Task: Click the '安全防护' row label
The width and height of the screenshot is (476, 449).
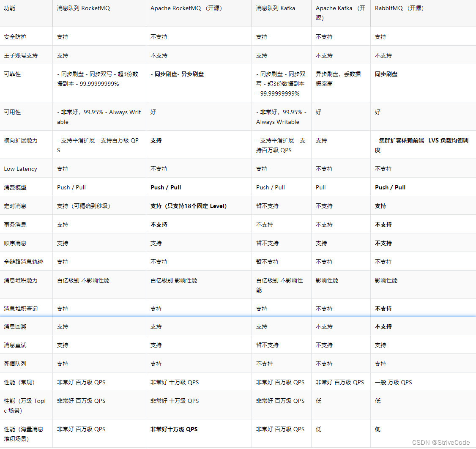Action: 15,37
